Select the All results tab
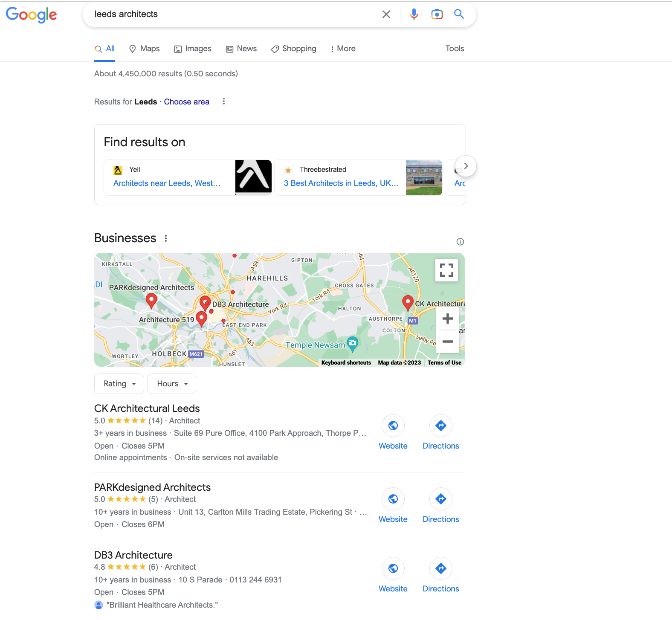672x620 pixels. click(105, 49)
